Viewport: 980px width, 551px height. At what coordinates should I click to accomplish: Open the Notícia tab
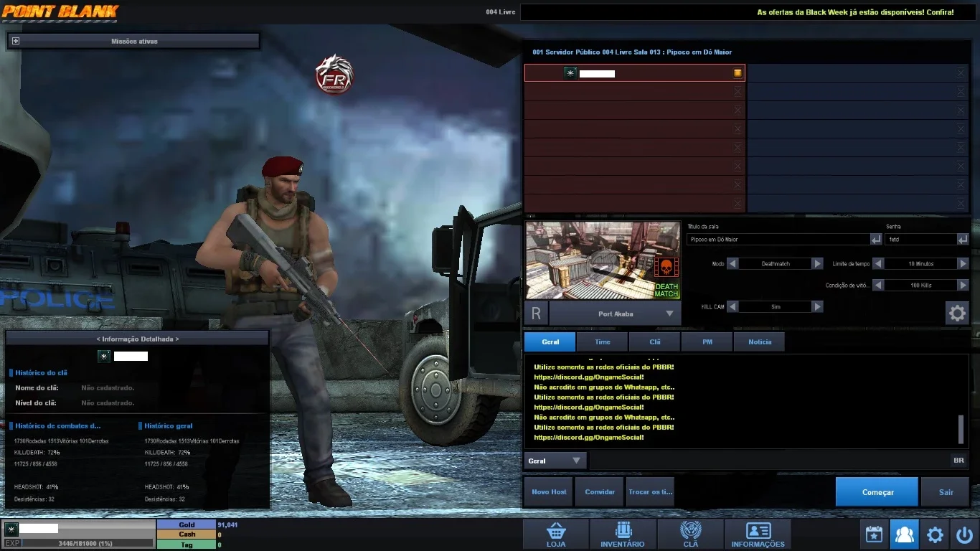click(760, 342)
